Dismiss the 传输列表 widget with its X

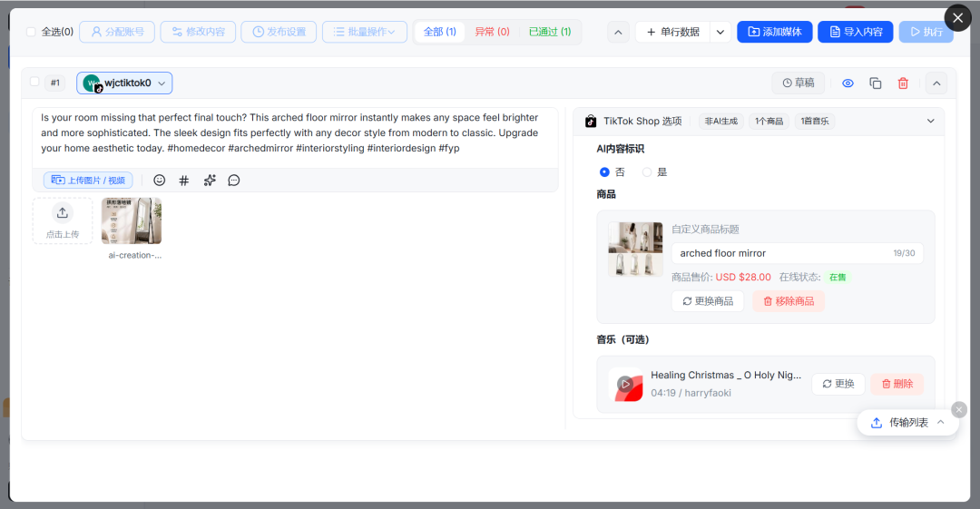pyautogui.click(x=959, y=409)
